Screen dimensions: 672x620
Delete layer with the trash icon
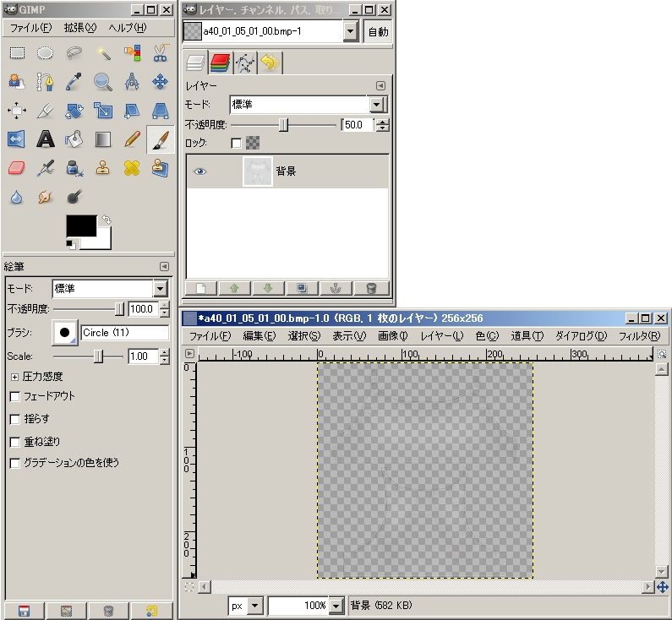pos(371,288)
